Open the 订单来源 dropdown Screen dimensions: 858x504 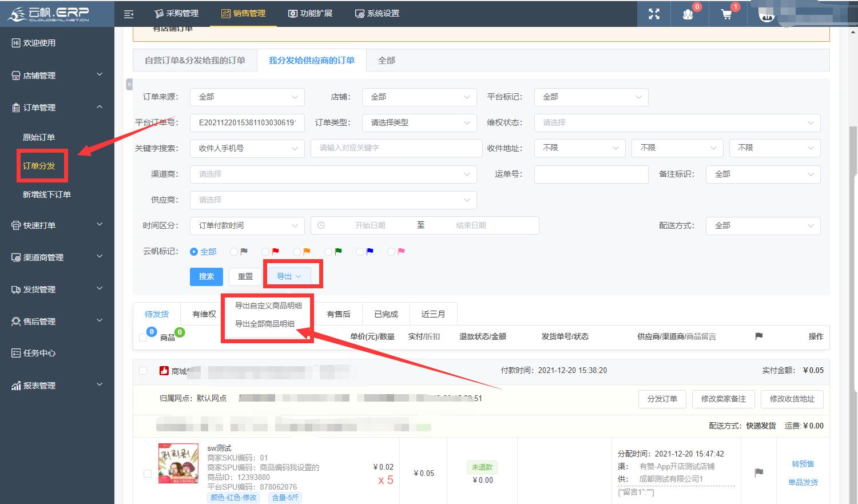pyautogui.click(x=247, y=97)
